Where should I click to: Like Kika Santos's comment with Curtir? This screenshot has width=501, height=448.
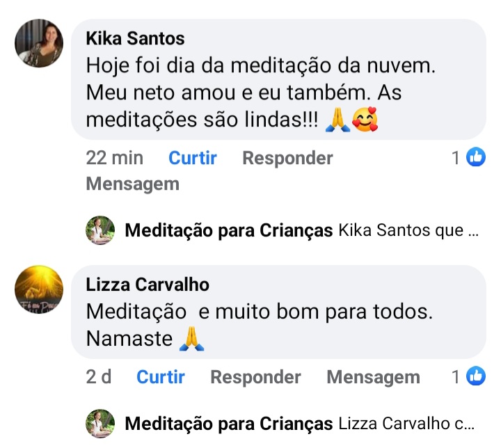coord(193,159)
